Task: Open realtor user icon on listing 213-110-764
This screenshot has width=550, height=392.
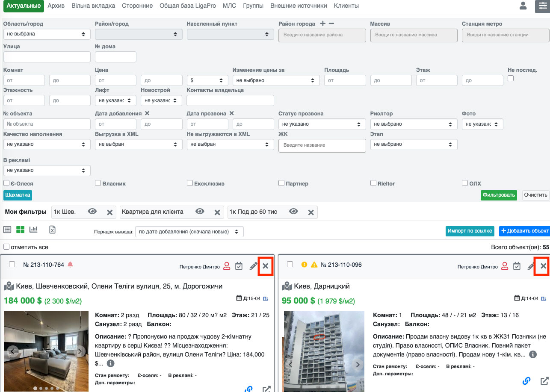Action: (227, 266)
